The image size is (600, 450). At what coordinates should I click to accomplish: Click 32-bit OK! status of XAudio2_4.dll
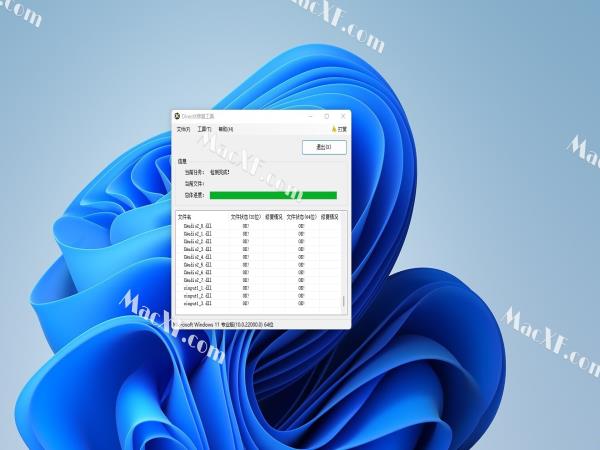pos(246,257)
